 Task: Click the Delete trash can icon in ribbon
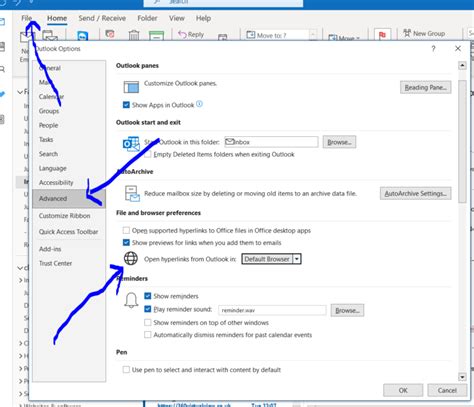[x=134, y=35]
